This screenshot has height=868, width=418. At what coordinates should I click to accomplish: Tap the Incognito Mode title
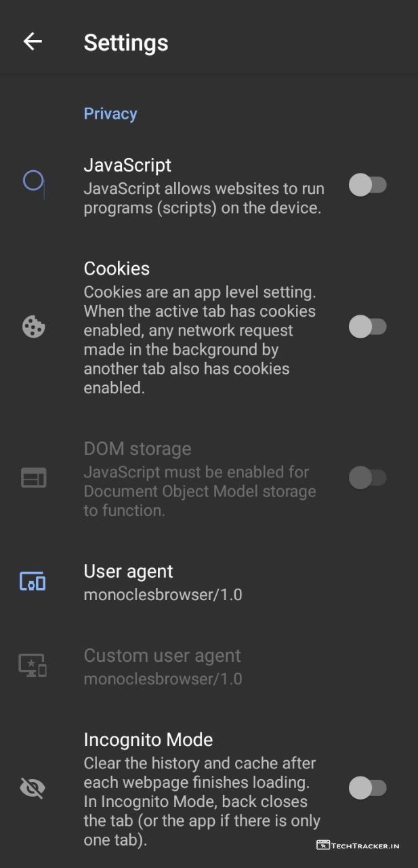click(x=148, y=739)
